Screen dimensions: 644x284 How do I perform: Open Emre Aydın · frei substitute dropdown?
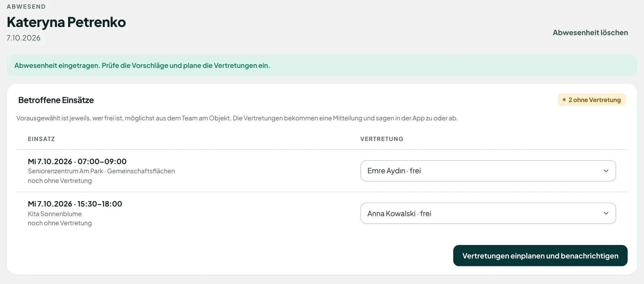click(x=488, y=171)
